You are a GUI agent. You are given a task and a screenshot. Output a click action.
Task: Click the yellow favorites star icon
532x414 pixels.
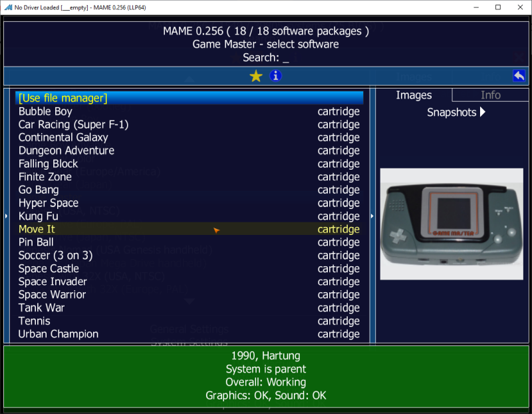pyautogui.click(x=256, y=76)
